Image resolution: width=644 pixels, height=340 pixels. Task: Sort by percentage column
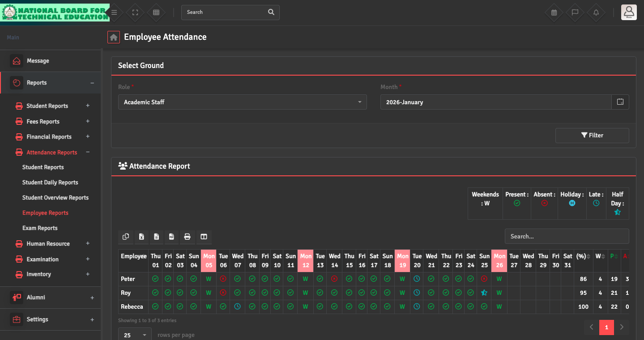coord(583,256)
